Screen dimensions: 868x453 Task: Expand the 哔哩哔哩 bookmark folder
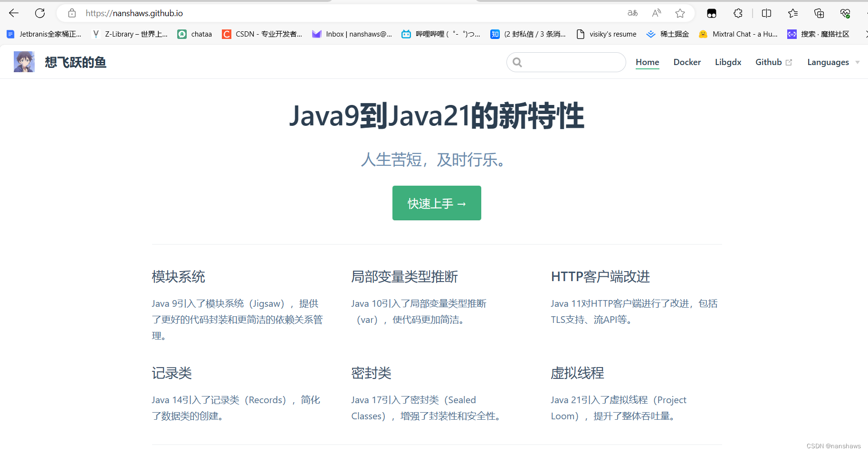441,34
